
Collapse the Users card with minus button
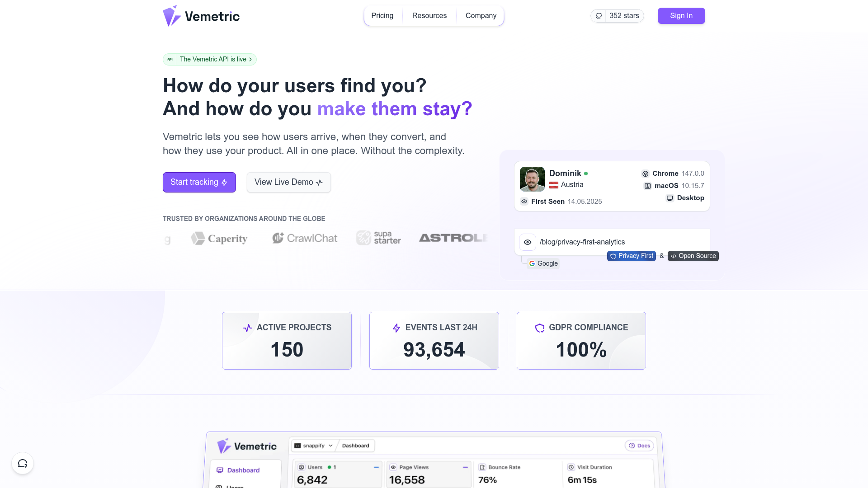(376, 467)
